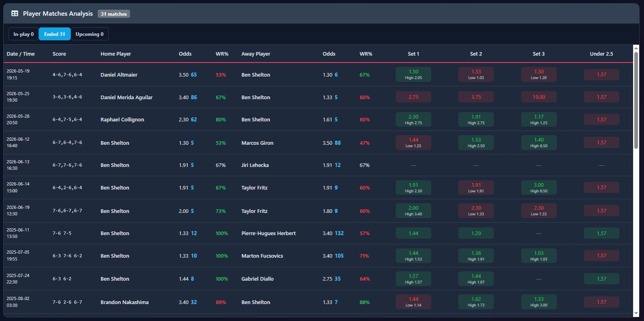Viewport: 644px width, 321px height.
Task: Click Set 1 chip 2.30 High 2.75
Action: pyautogui.click(x=413, y=120)
